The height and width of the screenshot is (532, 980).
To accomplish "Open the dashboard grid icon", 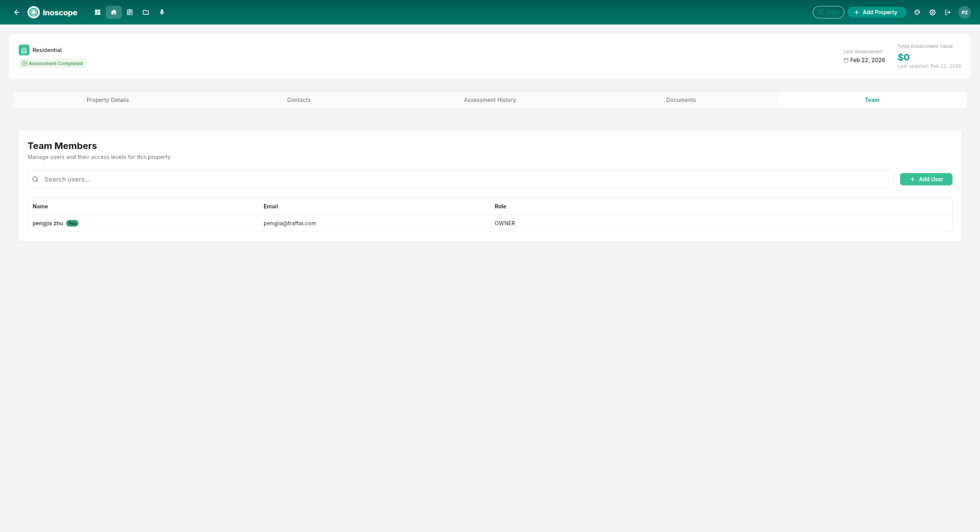I will point(97,12).
